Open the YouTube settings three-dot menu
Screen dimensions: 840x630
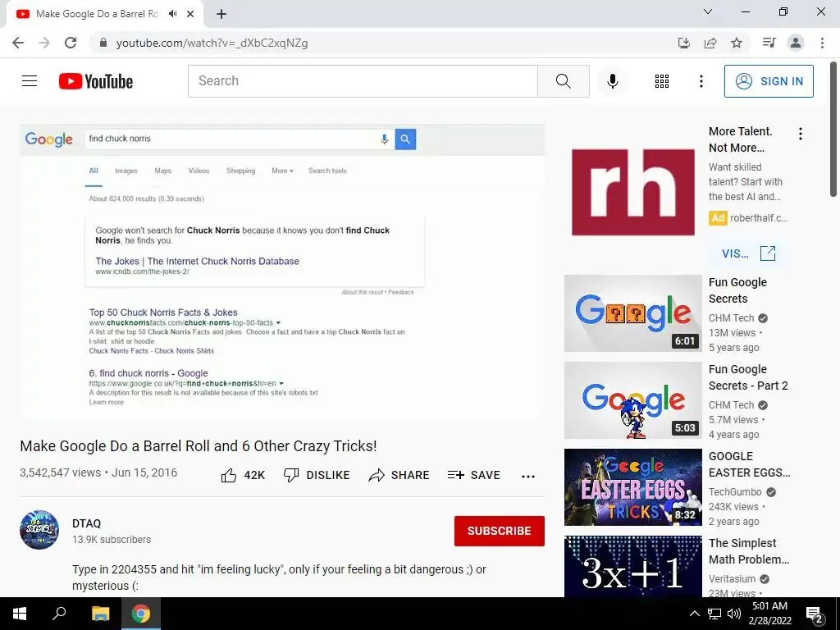click(701, 81)
